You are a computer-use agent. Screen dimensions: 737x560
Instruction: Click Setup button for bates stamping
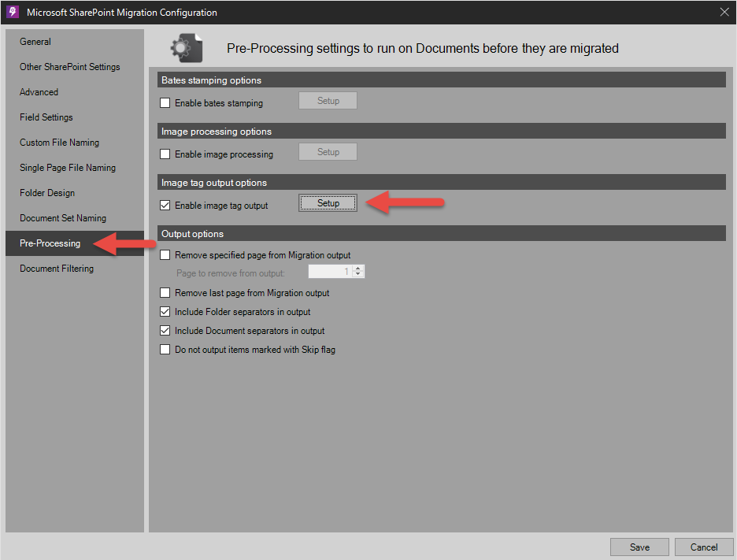328,101
